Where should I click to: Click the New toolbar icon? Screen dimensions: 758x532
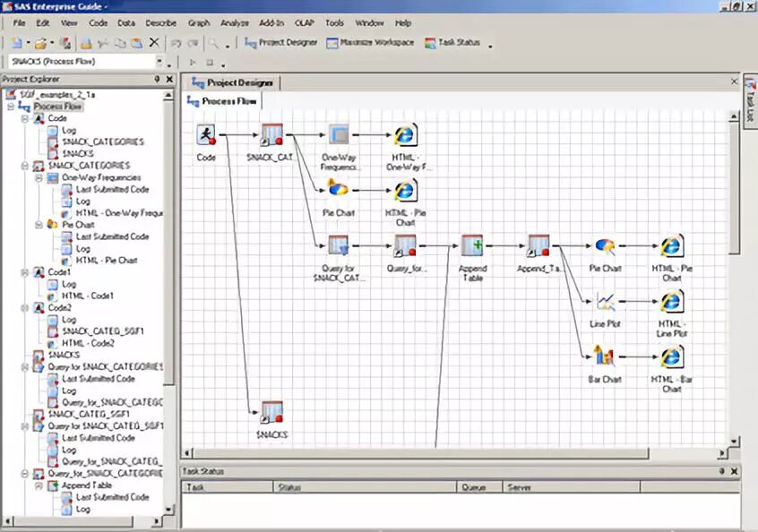pos(17,43)
